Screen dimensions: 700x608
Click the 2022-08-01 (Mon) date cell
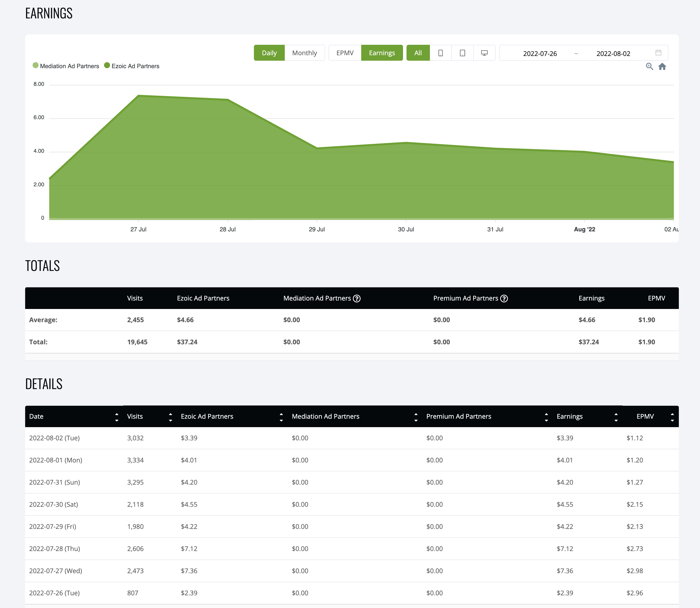pyautogui.click(x=56, y=460)
